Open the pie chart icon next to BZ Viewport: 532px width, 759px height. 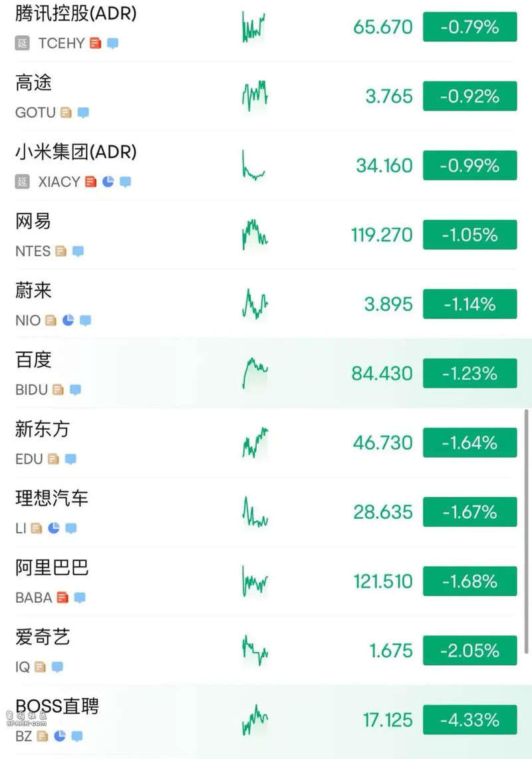(x=60, y=736)
